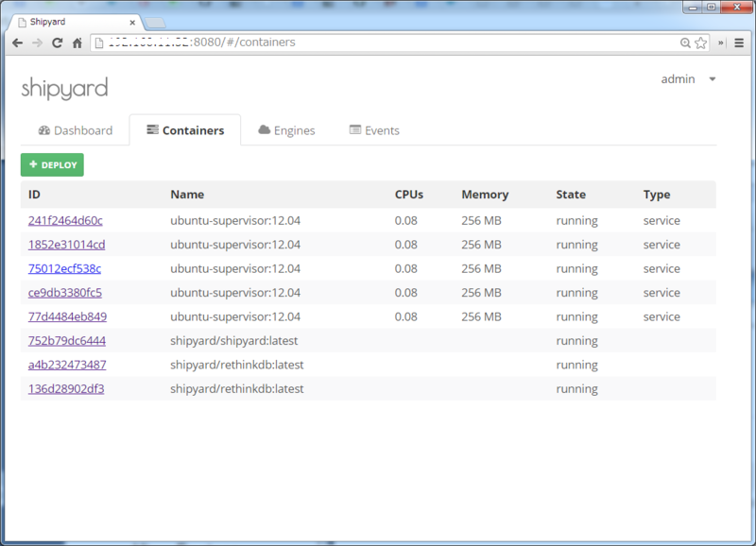The height and width of the screenshot is (546, 756).
Task: Click the State column header
Action: 571,195
